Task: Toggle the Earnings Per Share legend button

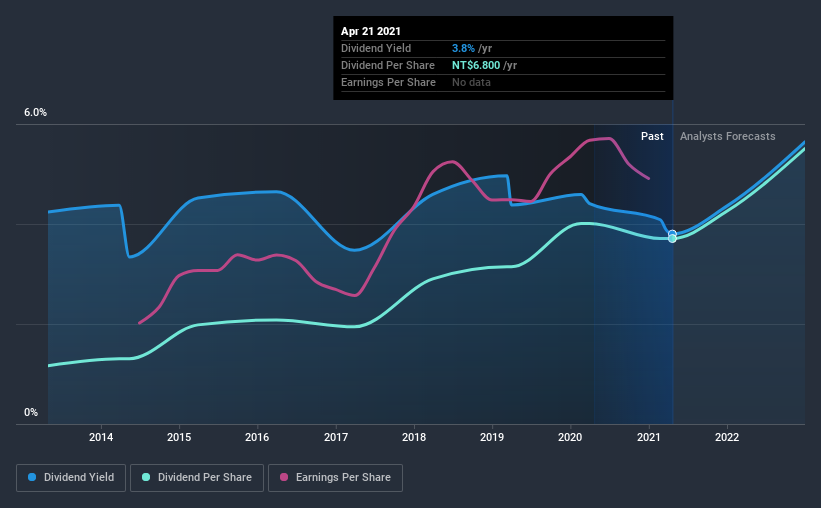Action: [x=335, y=478]
